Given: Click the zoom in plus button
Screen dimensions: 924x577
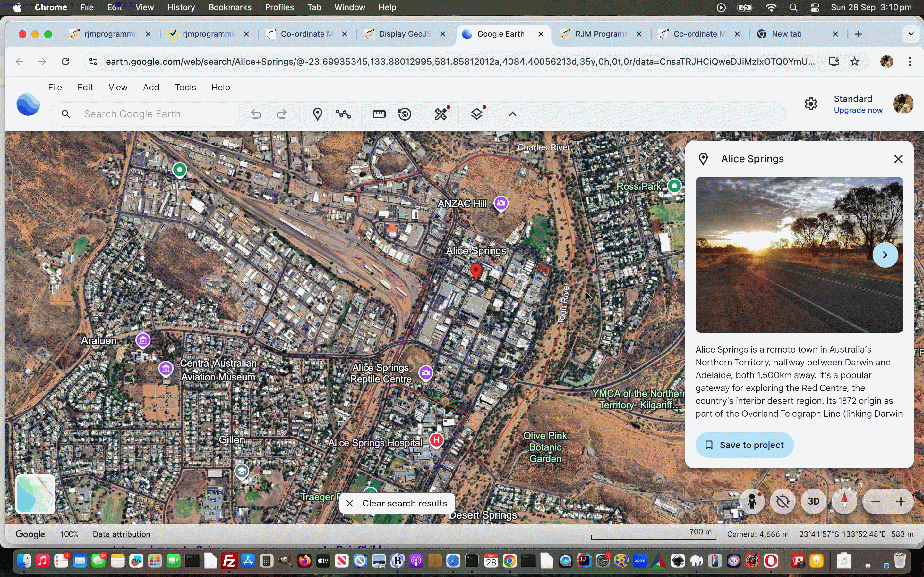Looking at the screenshot, I should click(901, 501).
